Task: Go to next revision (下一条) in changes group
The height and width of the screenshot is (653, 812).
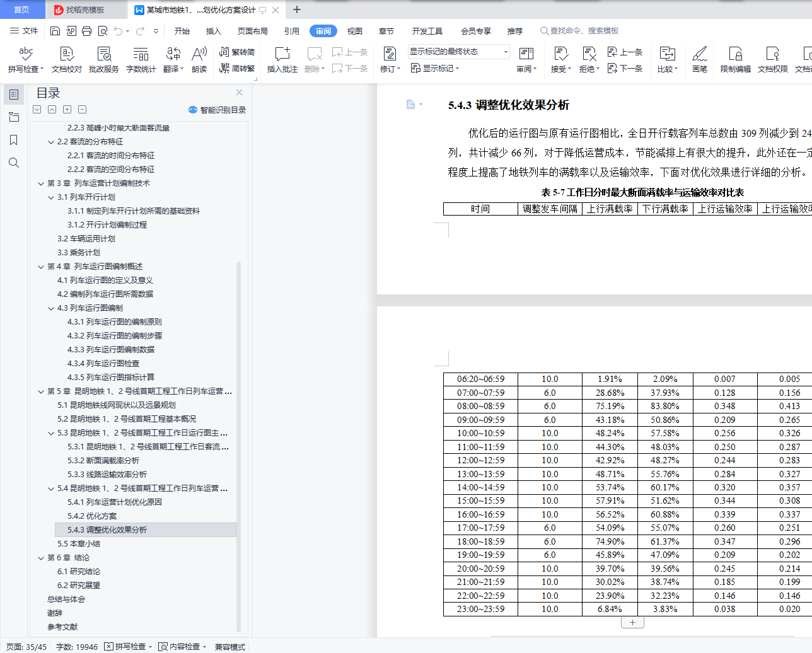Action: [x=625, y=68]
